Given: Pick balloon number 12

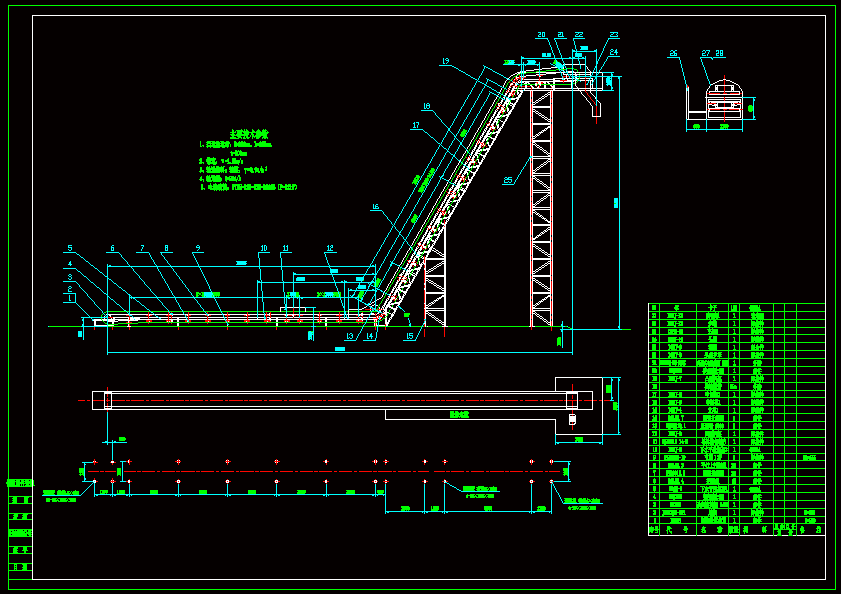Looking at the screenshot, I should pos(330,248).
